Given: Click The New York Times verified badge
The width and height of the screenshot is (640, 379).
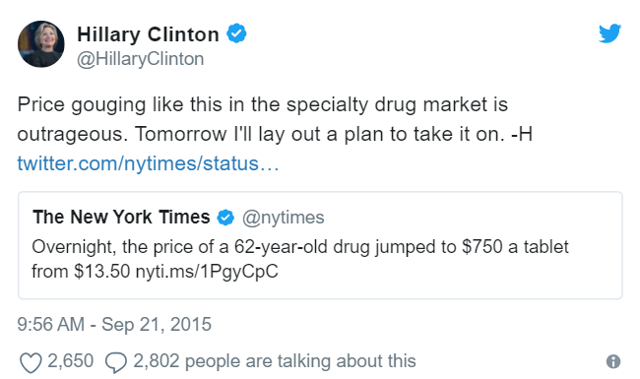Looking at the screenshot, I should coord(225,217).
